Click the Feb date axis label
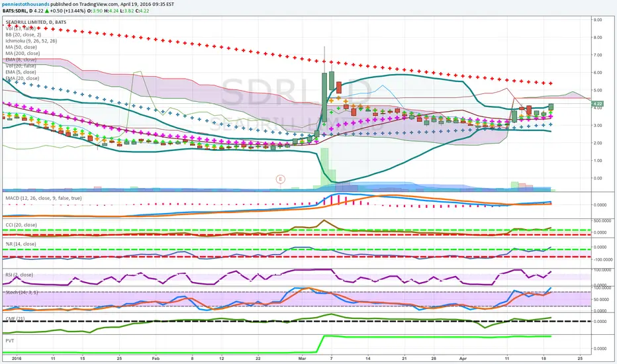The height and width of the screenshot is (364, 617). [156, 359]
